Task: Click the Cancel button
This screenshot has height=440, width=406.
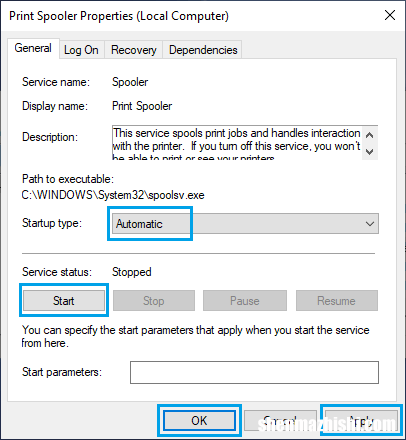Action: tap(280, 421)
